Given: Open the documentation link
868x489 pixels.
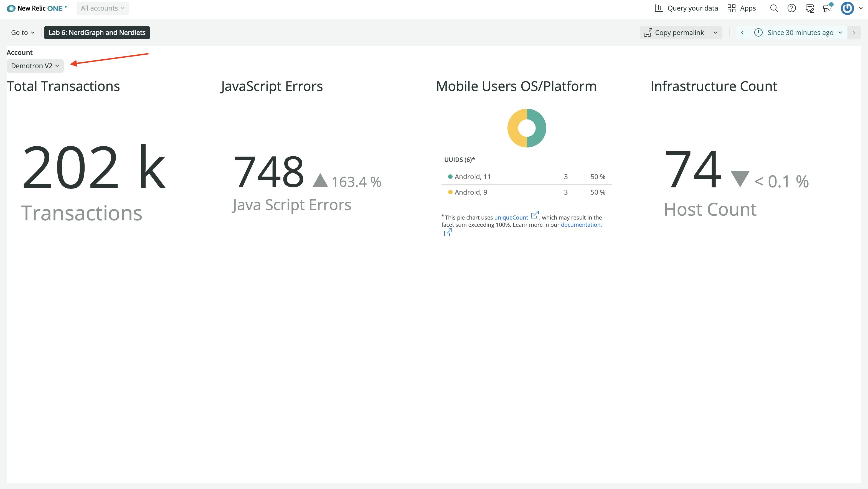Looking at the screenshot, I should 581,225.
